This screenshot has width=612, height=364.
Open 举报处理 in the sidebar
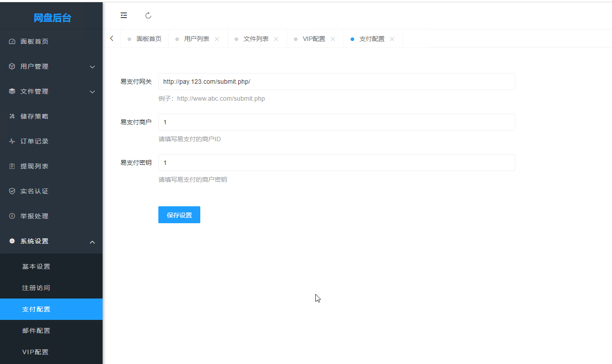[51, 216]
